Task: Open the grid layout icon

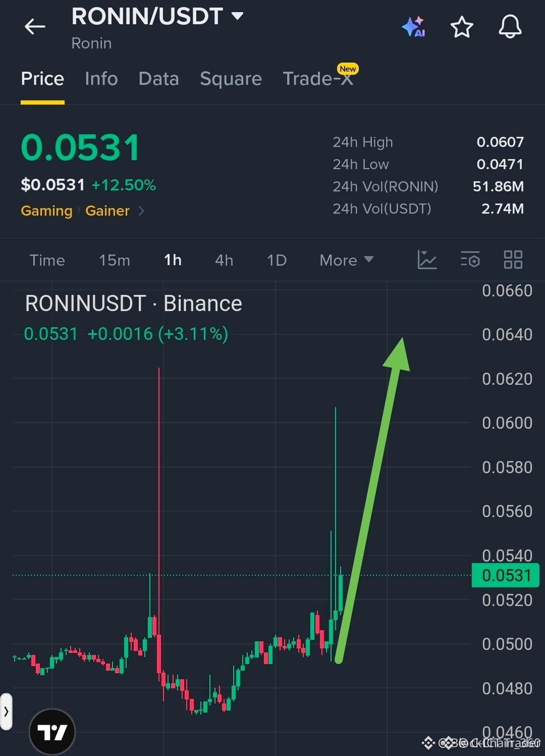Action: tap(513, 260)
